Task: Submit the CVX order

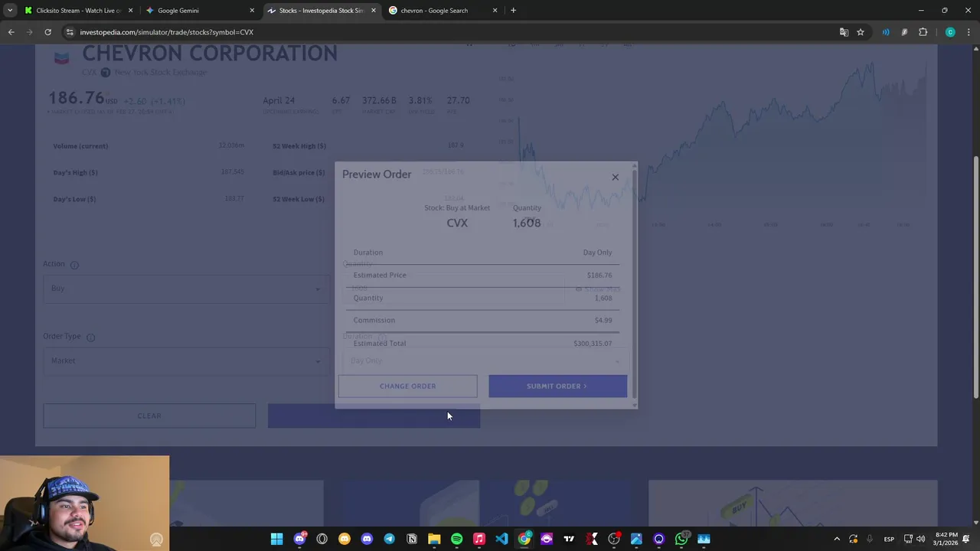Action: pos(557,386)
